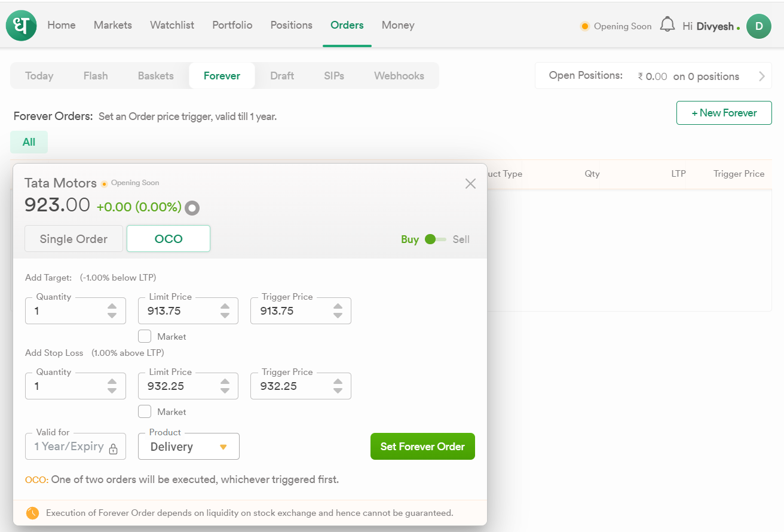784x532 pixels.
Task: Check the Market box under Add Stop Loss
Action: 145,411
